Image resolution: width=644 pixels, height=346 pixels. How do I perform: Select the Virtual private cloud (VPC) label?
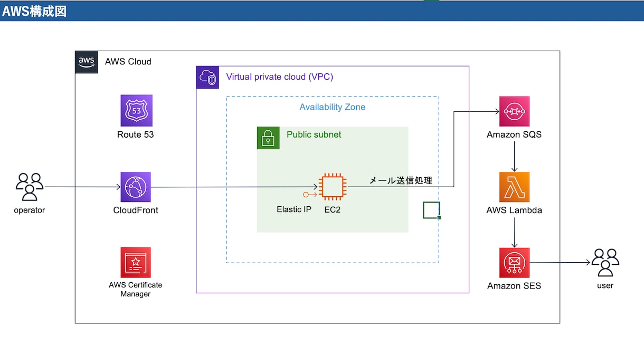click(280, 77)
